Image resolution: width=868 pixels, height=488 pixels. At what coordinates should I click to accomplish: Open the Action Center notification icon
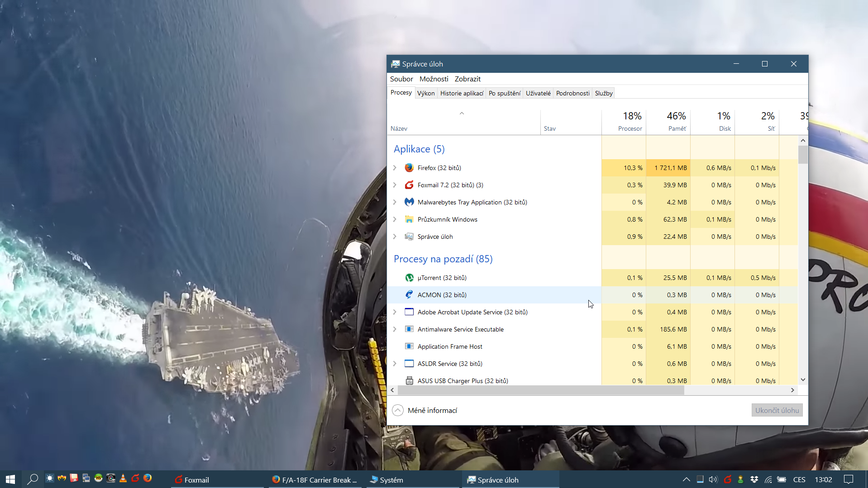coord(849,479)
